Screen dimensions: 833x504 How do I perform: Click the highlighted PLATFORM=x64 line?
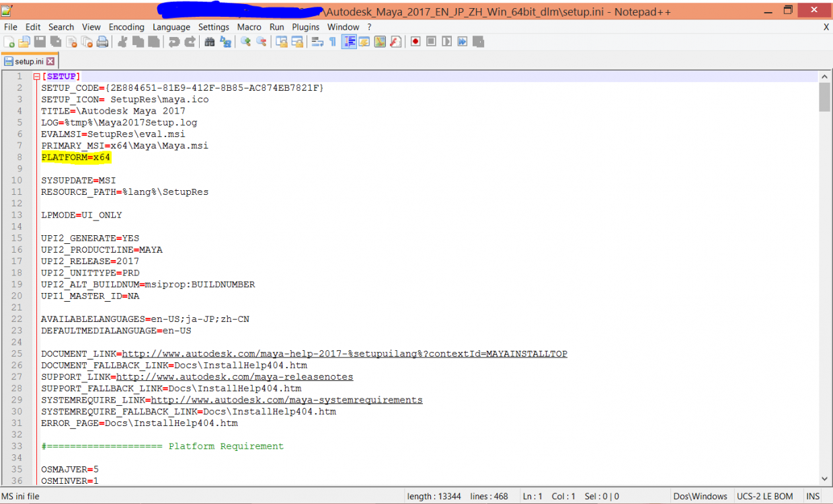click(x=76, y=157)
